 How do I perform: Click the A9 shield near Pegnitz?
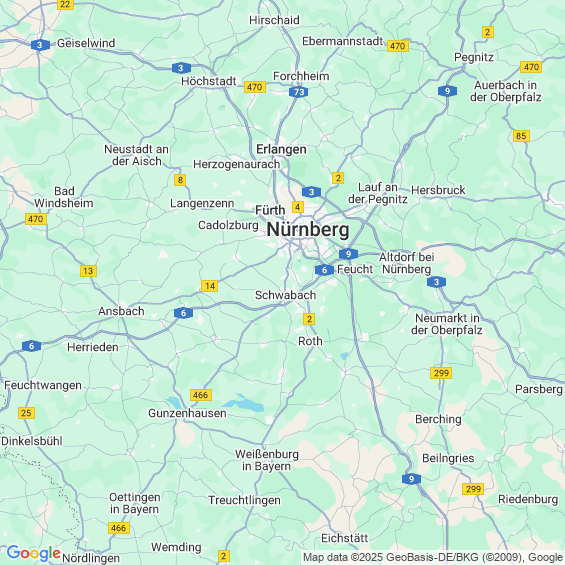pos(448,91)
